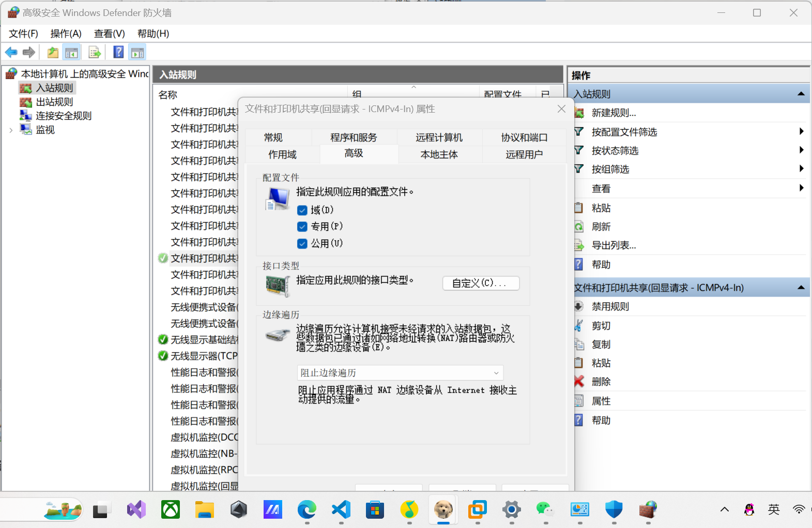Select the 虚拟机监控(DCO rule row
The height and width of the screenshot is (528, 812).
click(x=204, y=437)
